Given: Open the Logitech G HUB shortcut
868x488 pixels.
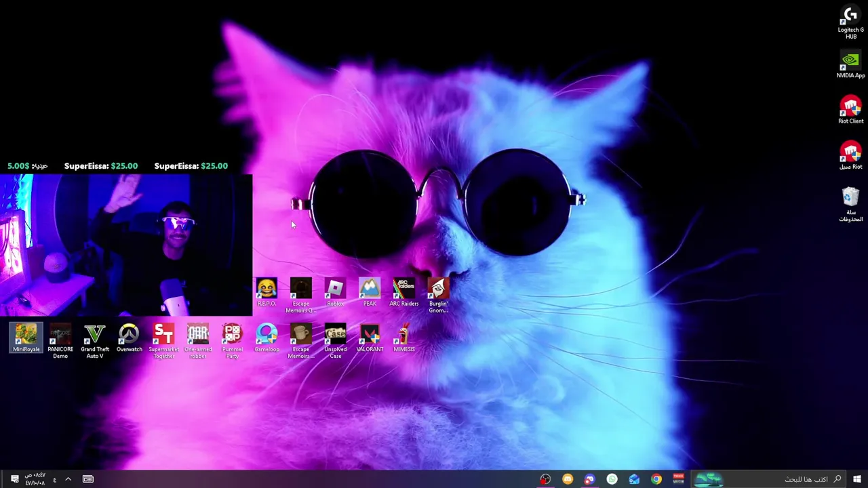Looking at the screenshot, I should [x=850, y=22].
